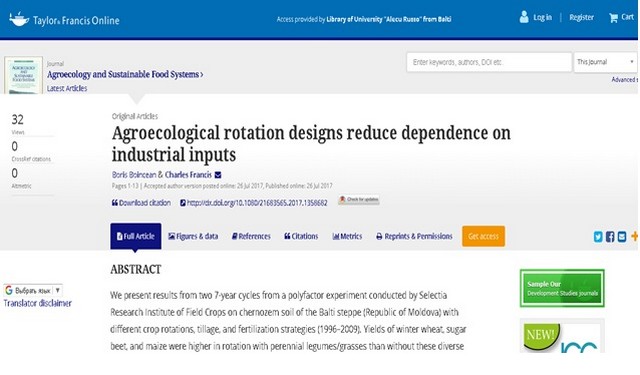Click the Advanced search link
The height and width of the screenshot is (375, 640).
pyautogui.click(x=624, y=80)
